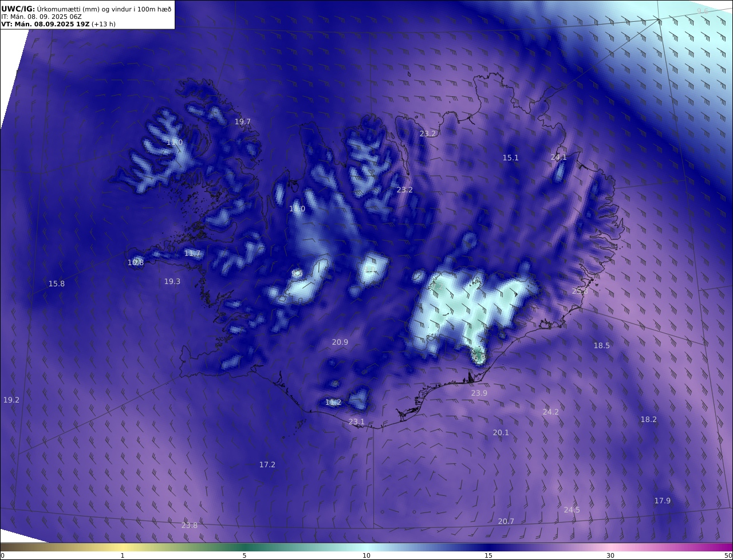Click the map value '18.5'
The height and width of the screenshot is (560, 733).
[x=602, y=345]
